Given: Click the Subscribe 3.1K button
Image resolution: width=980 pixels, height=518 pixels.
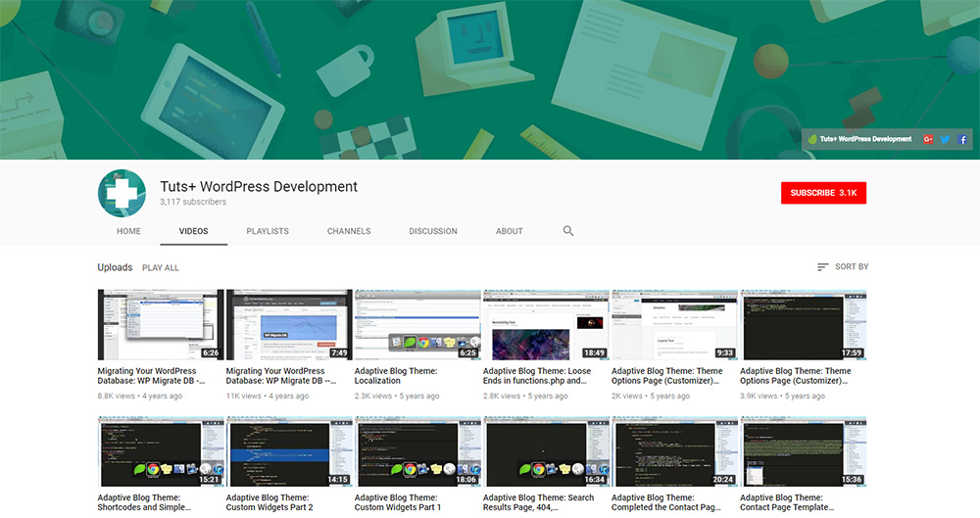Looking at the screenshot, I should [823, 193].
